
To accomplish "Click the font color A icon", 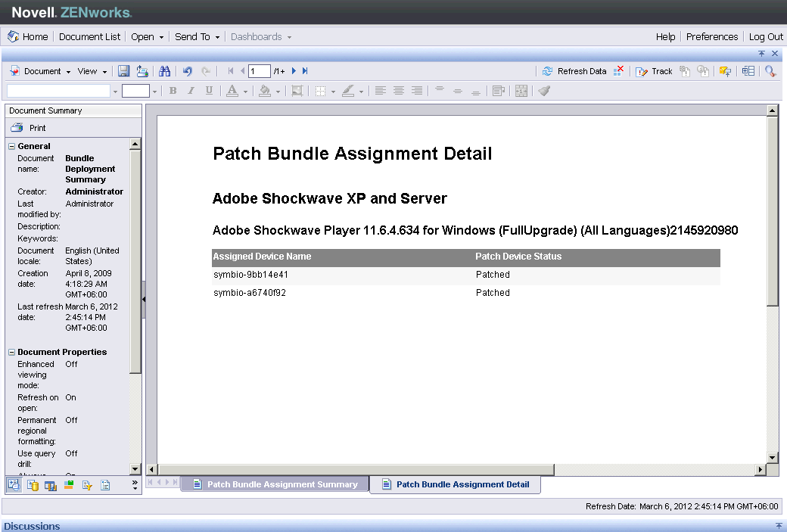I will pos(232,91).
